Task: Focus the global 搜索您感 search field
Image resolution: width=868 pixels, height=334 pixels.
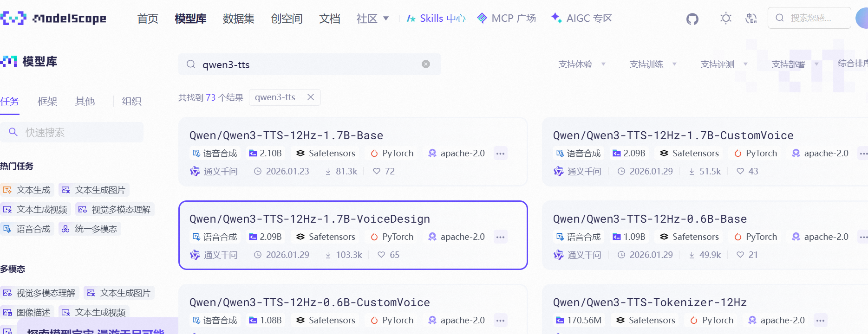Action: pos(809,18)
